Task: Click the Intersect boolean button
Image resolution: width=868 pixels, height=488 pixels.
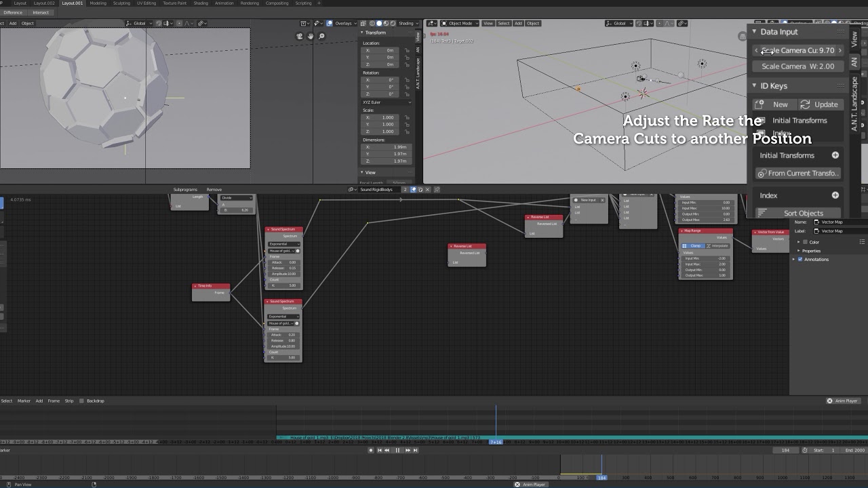Action: 41,12
